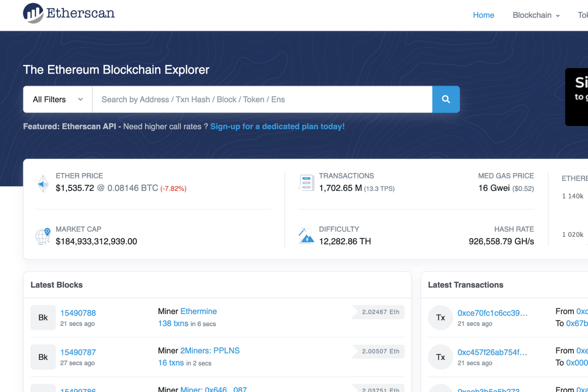Open the All Filters dropdown
The image size is (588, 392).
coord(58,99)
